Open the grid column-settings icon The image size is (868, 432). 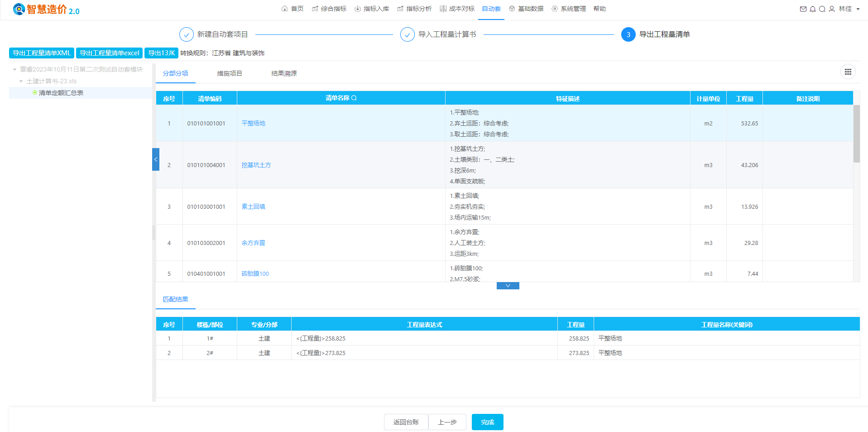848,72
